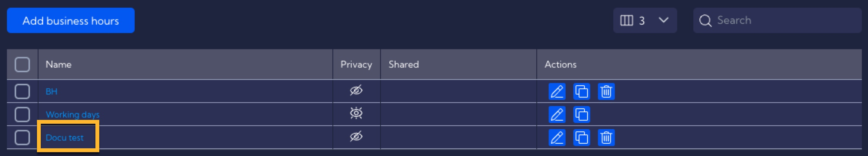
Task: Click the Working days privacy eye icon
Action: coord(356,113)
